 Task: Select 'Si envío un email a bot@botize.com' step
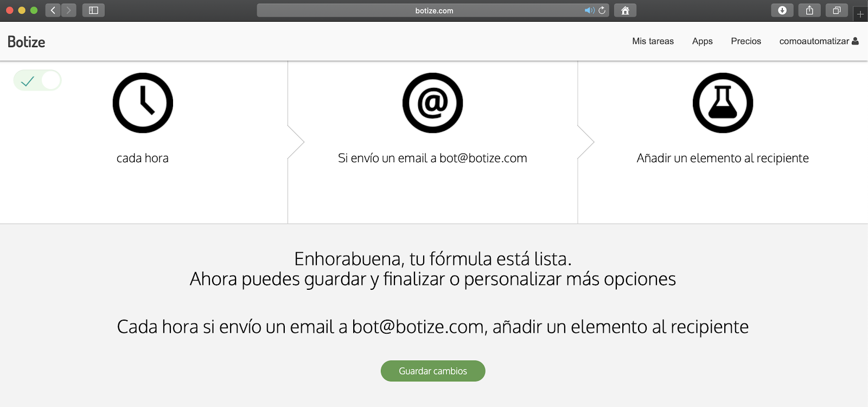pyautogui.click(x=432, y=158)
